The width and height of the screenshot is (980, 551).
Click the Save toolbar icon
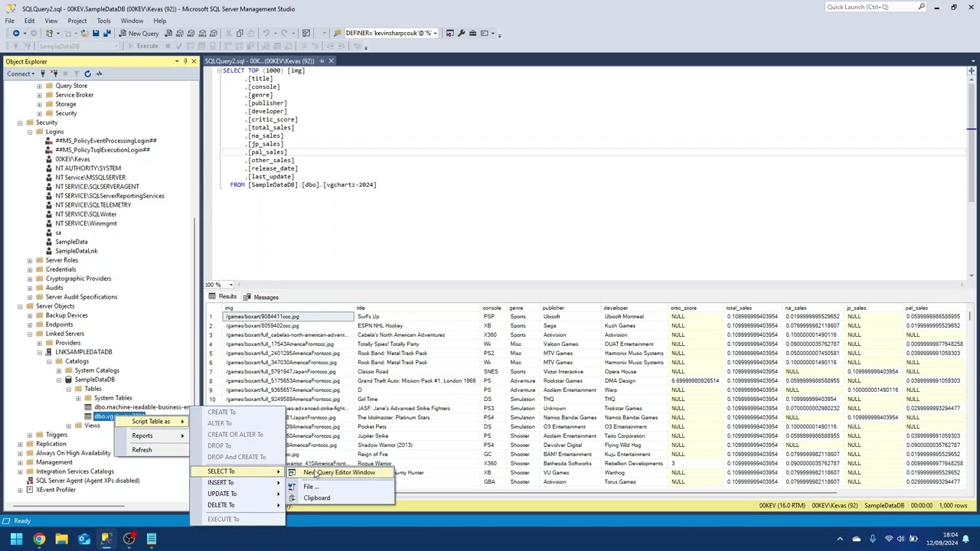click(x=96, y=33)
